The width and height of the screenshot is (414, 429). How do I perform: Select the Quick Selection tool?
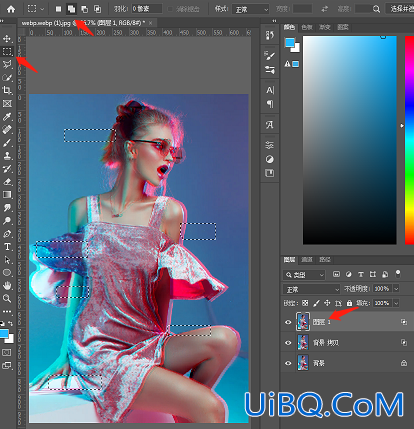7,77
